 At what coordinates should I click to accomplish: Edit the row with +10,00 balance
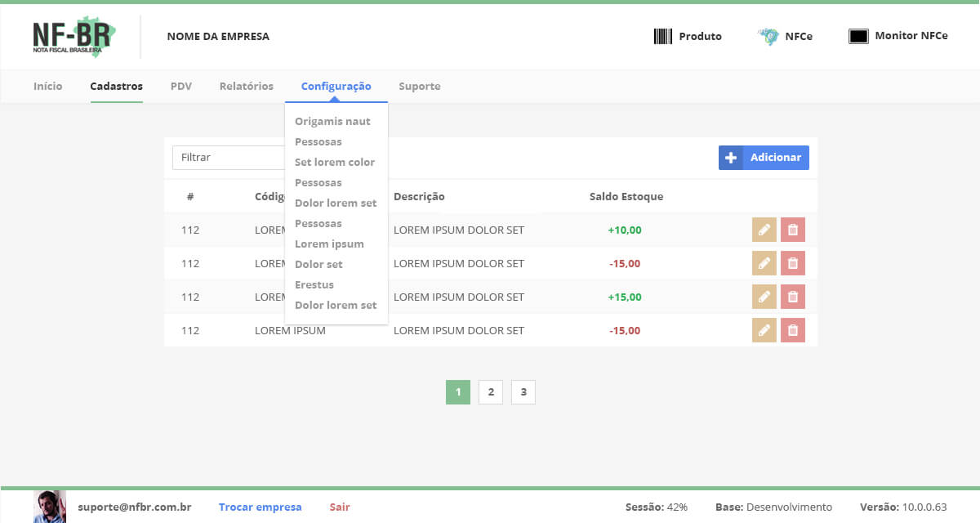[764, 230]
